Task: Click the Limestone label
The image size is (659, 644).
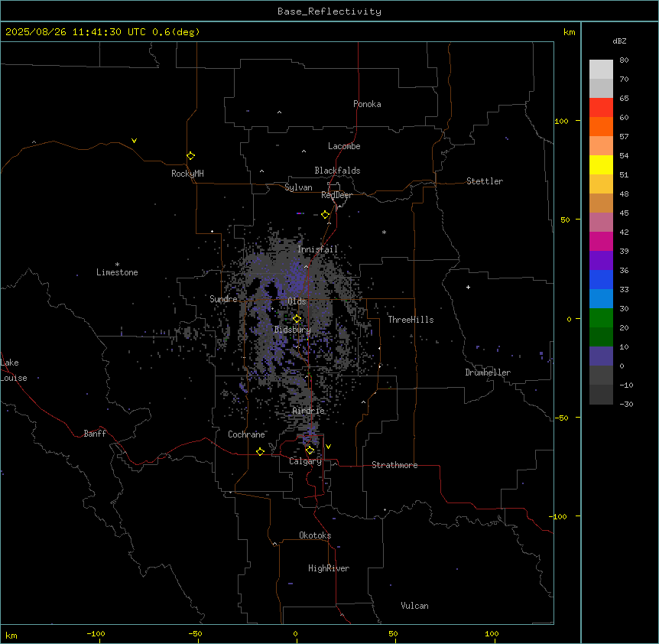Action: tap(117, 272)
